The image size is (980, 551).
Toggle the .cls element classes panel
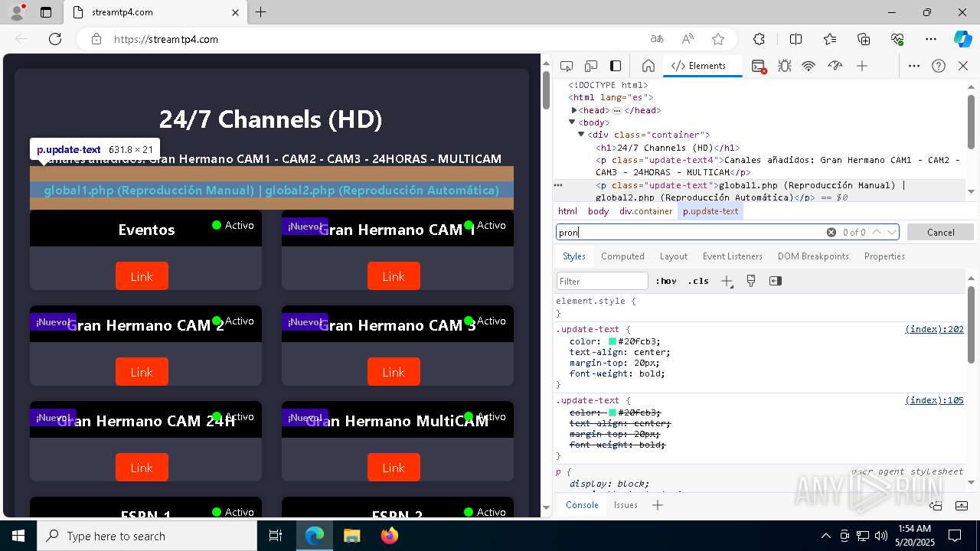point(698,281)
